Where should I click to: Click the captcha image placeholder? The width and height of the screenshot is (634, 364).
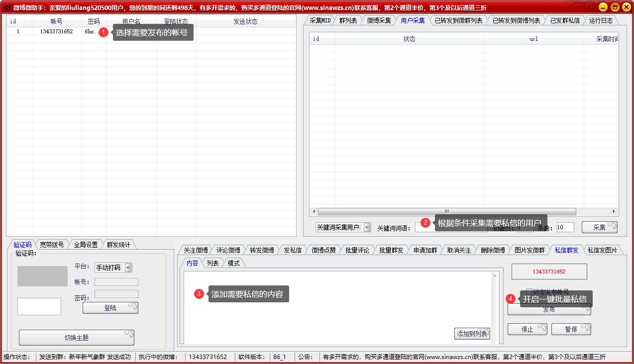click(x=42, y=276)
